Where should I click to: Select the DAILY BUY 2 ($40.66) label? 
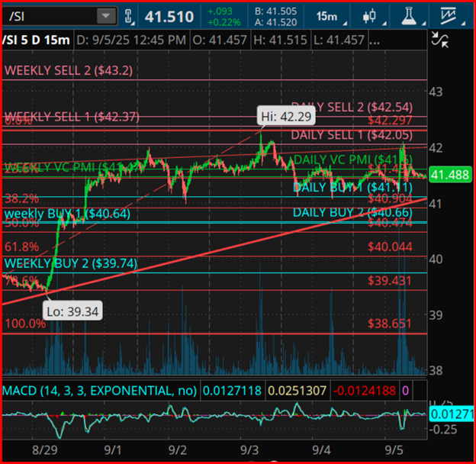pos(352,212)
